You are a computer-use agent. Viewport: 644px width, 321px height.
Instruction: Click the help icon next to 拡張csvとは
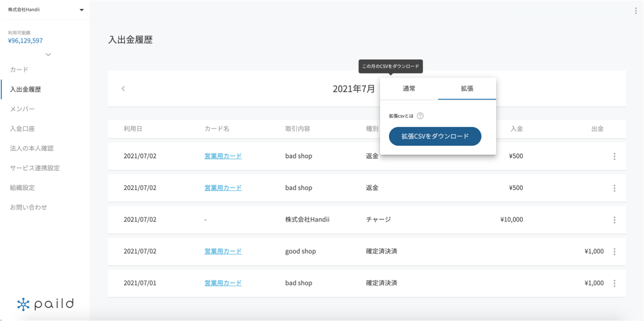pos(420,116)
